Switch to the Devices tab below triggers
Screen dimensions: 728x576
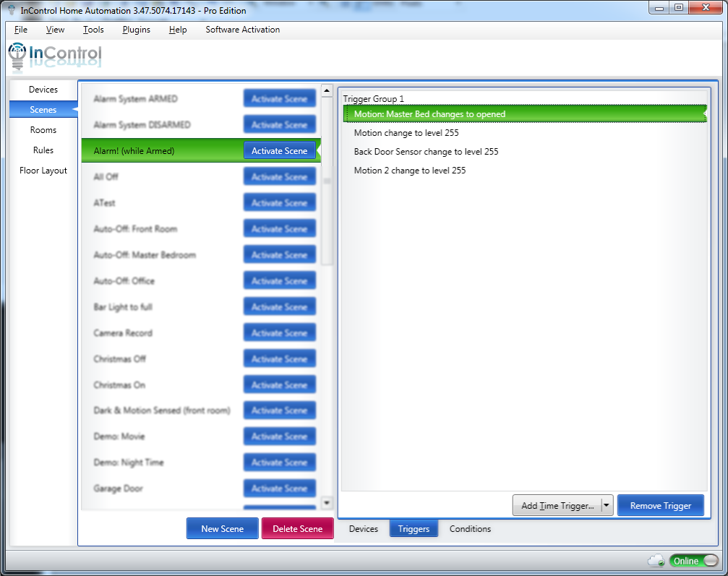pos(363,529)
